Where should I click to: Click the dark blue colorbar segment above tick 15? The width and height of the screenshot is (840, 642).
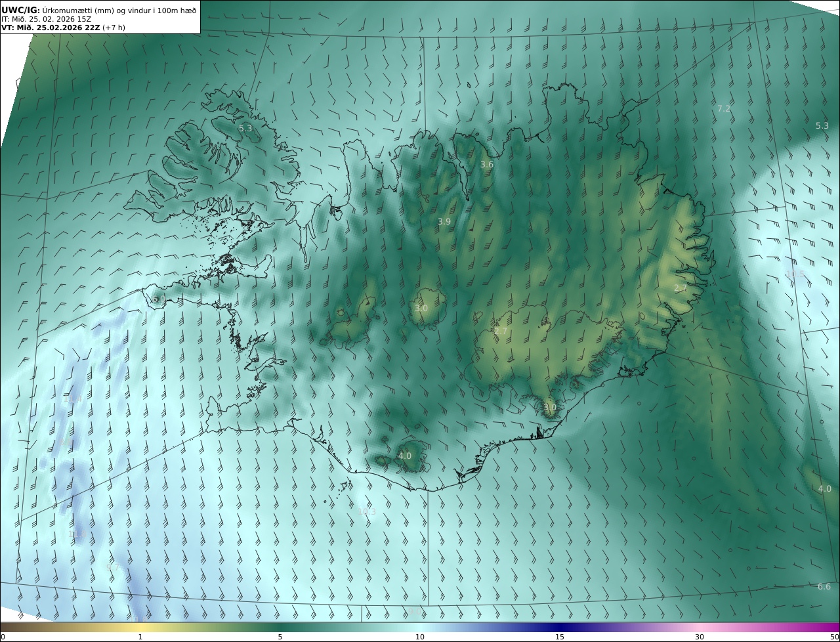pyautogui.click(x=560, y=628)
